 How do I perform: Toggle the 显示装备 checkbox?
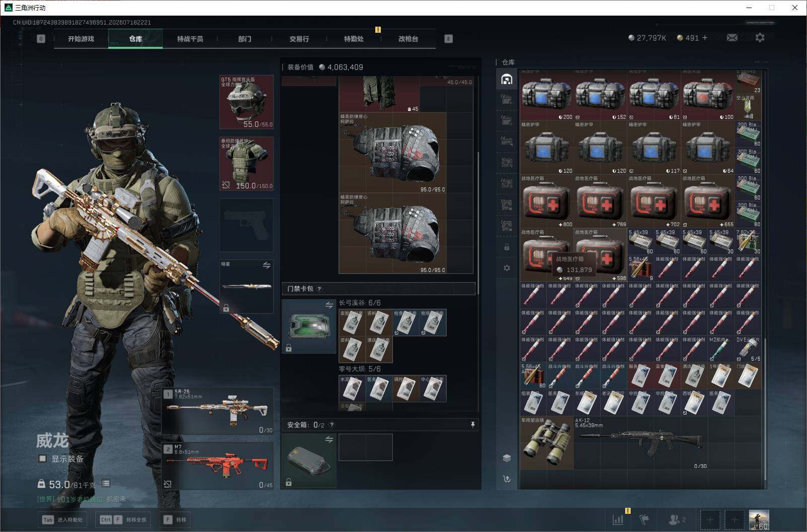43,458
